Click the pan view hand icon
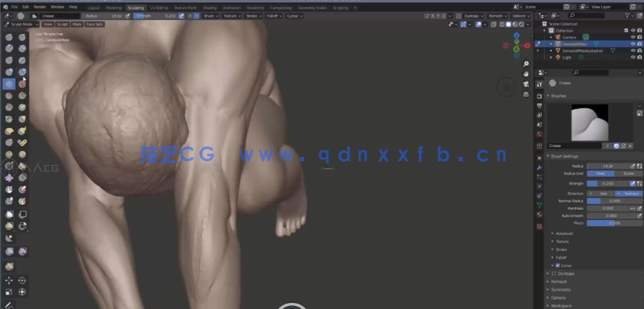The width and height of the screenshot is (644, 309). [x=526, y=74]
